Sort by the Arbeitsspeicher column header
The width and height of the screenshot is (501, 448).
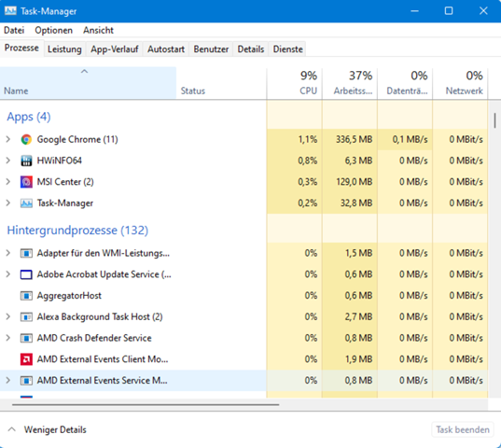point(350,83)
